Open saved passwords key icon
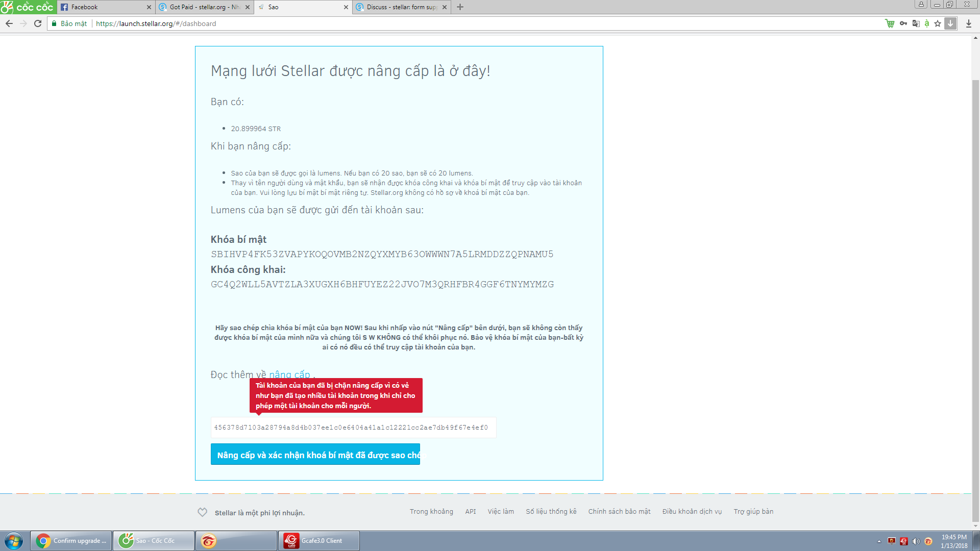This screenshot has height=551, width=980. [x=903, y=23]
